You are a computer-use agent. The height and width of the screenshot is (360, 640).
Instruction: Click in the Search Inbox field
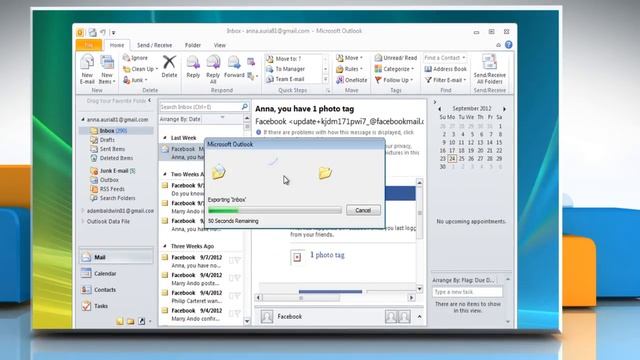click(x=200, y=107)
